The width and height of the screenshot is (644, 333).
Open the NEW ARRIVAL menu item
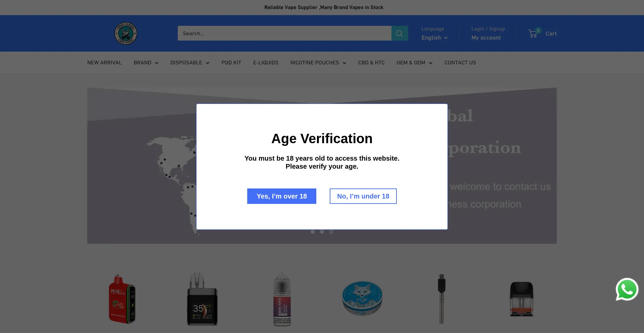point(104,63)
